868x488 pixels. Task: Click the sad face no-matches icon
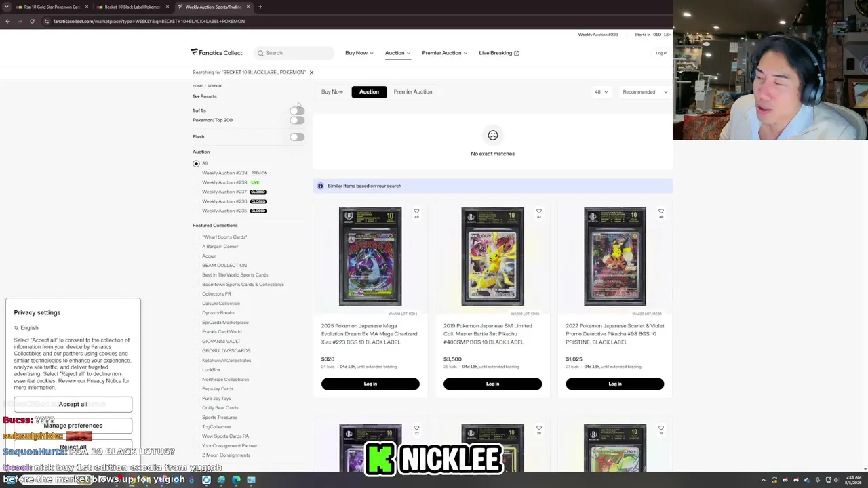coord(493,136)
